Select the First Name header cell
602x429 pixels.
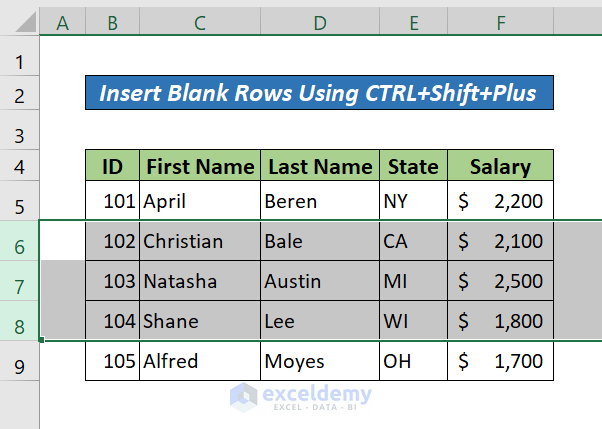[x=200, y=166]
